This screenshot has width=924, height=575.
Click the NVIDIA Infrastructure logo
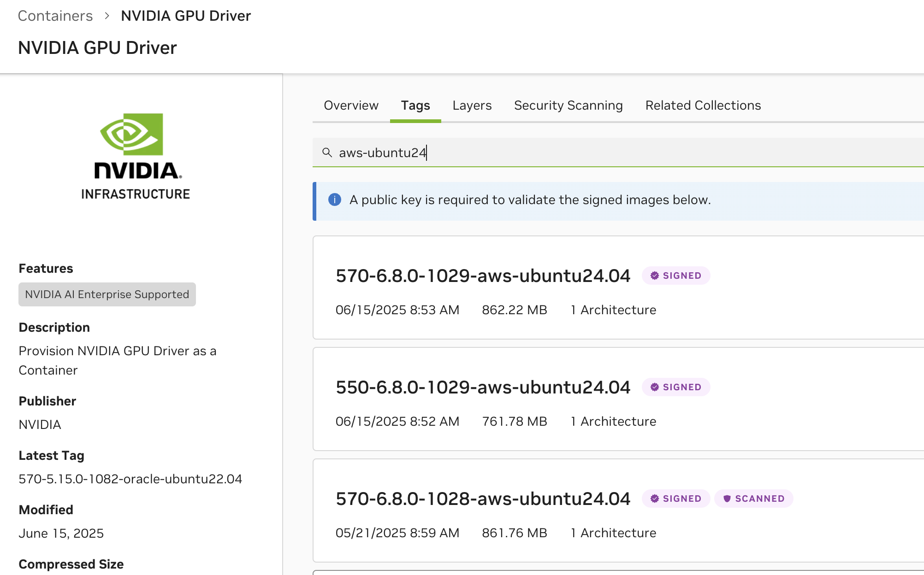135,157
